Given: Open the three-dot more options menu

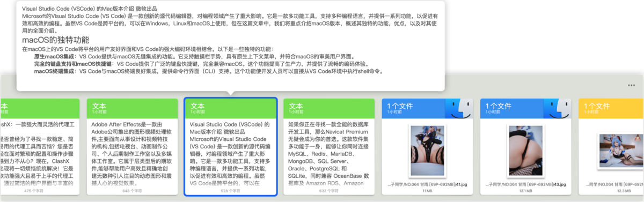Looking at the screenshot, I should pos(631,85).
